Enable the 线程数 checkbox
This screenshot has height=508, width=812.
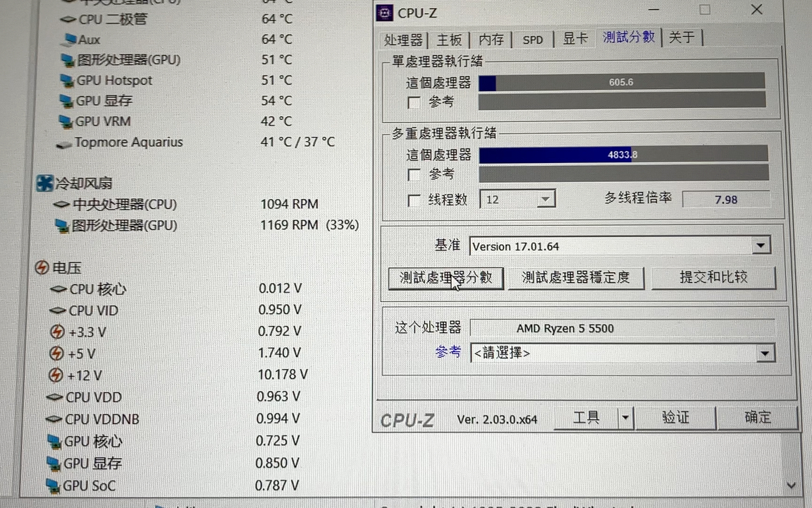pyautogui.click(x=414, y=200)
